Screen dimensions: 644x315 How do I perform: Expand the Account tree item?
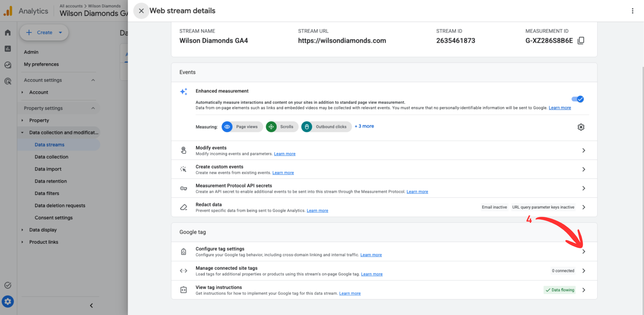point(22,92)
